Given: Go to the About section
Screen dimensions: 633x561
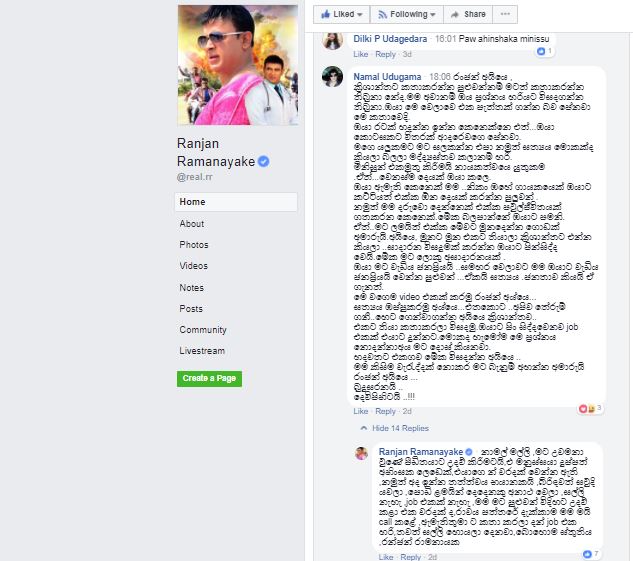Looking at the screenshot, I should [x=192, y=224].
